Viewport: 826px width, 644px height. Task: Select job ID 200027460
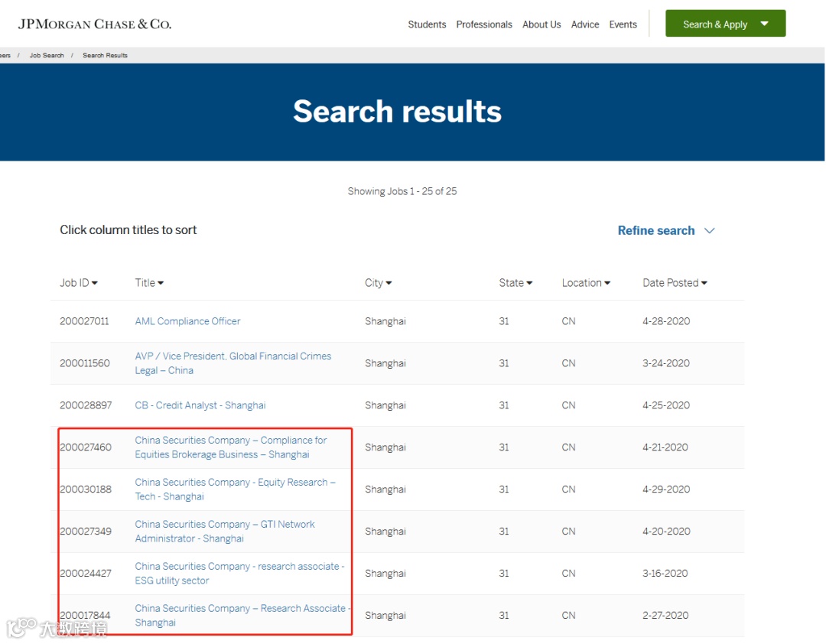(x=86, y=447)
